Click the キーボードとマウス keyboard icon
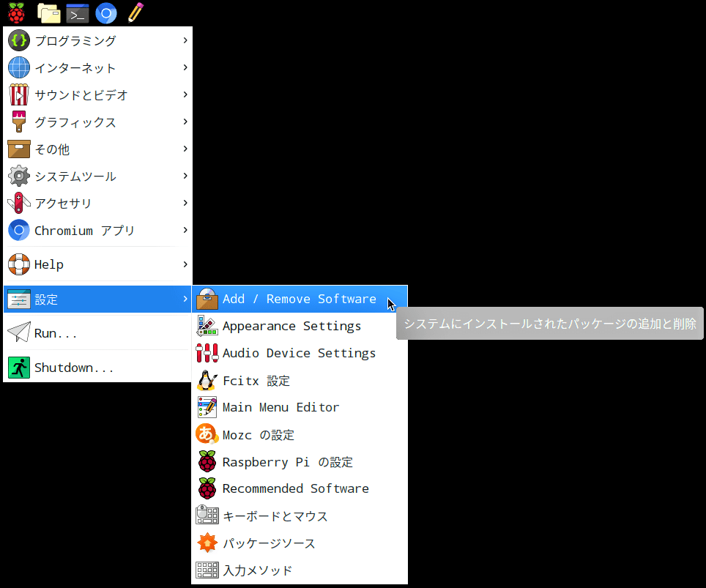Screen dimensions: 706x588 click(207, 516)
